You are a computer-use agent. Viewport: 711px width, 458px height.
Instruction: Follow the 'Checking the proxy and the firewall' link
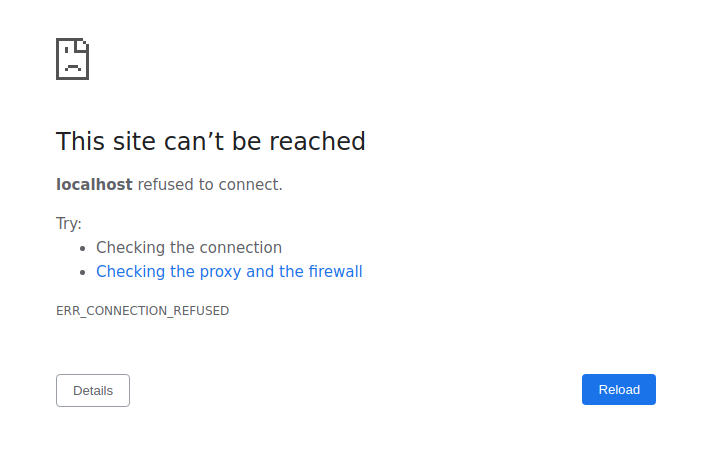(229, 271)
